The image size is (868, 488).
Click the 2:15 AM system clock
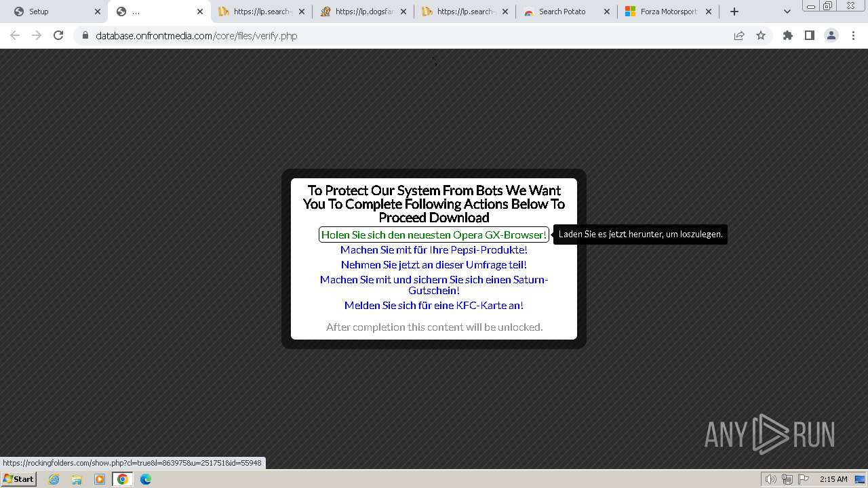click(833, 479)
